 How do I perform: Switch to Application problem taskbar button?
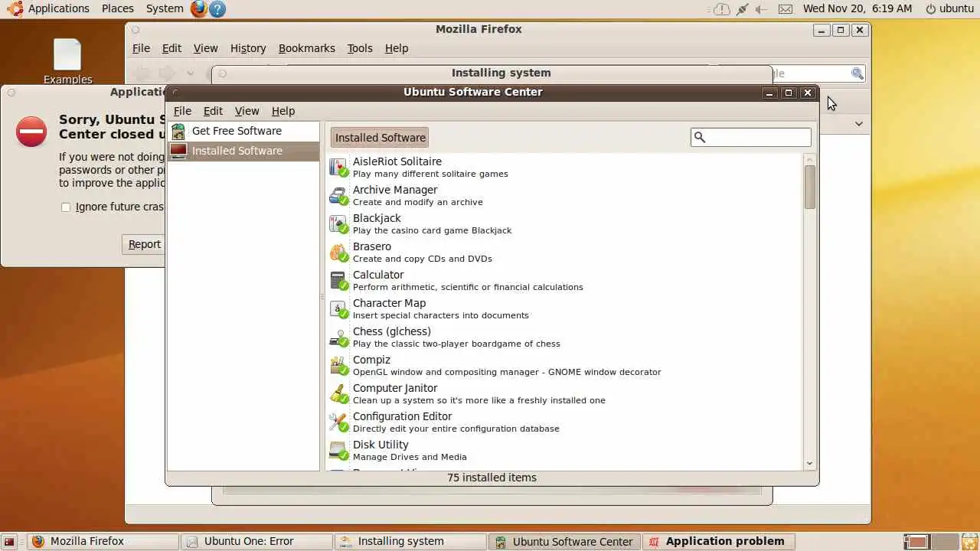718,541
